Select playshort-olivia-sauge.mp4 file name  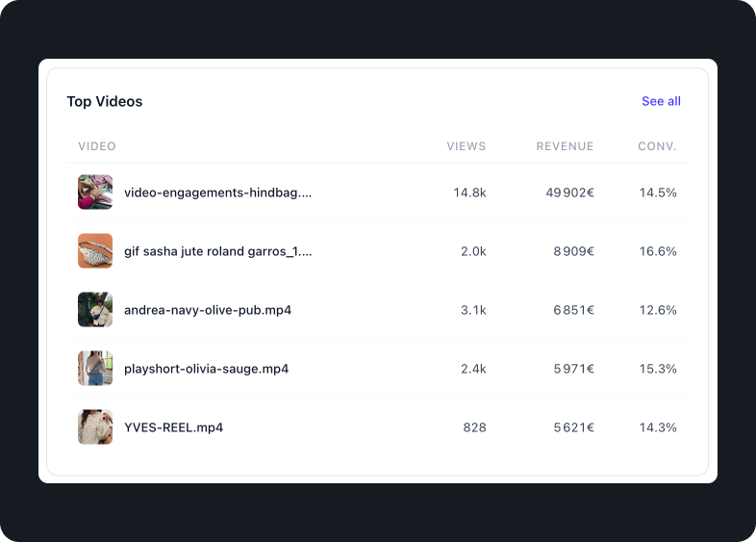tap(206, 369)
